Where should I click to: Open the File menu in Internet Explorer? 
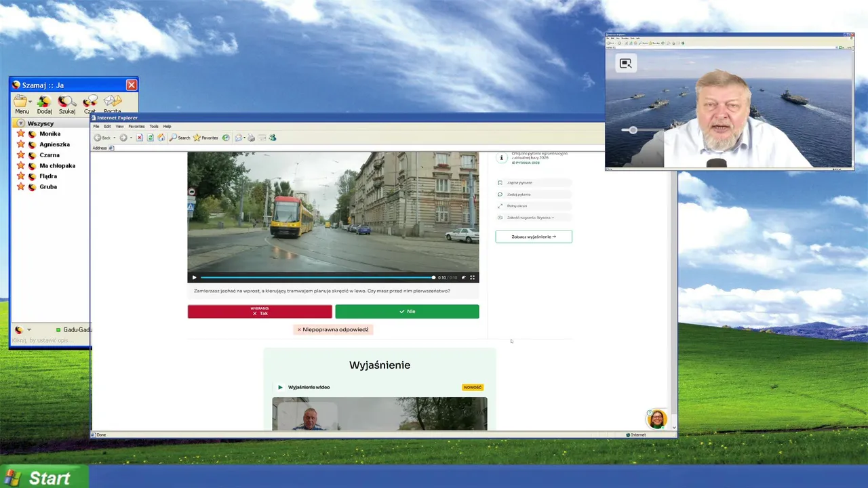(96, 126)
